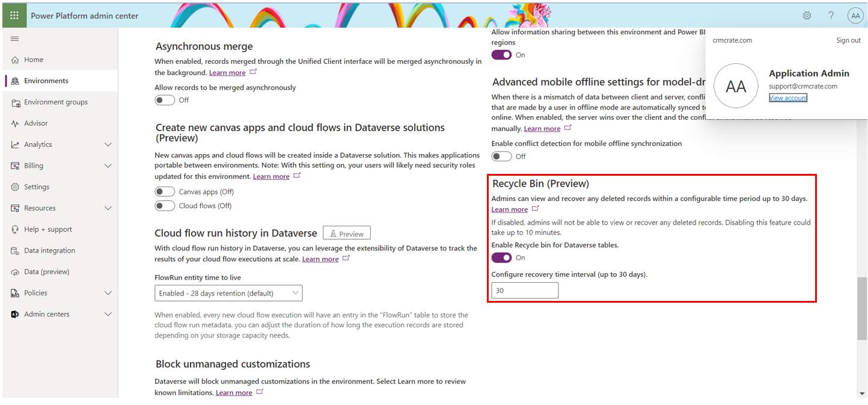
Task: Disable Recycle bin for Dataverse tables
Action: (501, 256)
